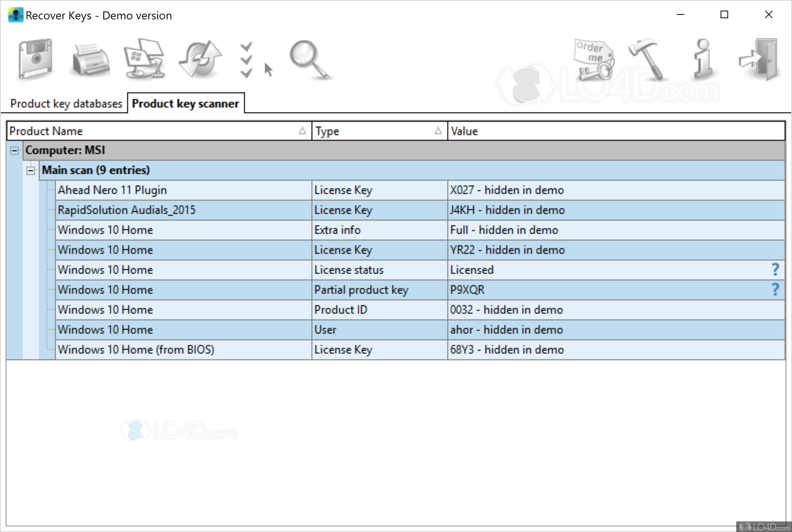Click the information 'i' icon
792x532 pixels.
coord(703,59)
